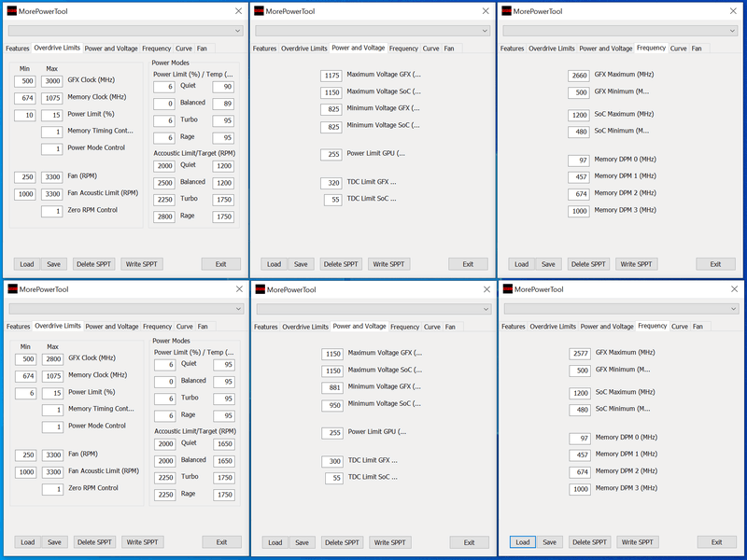Click app icon of window with GFX Clock max 3000
The image size is (747, 560).
pos(12,11)
